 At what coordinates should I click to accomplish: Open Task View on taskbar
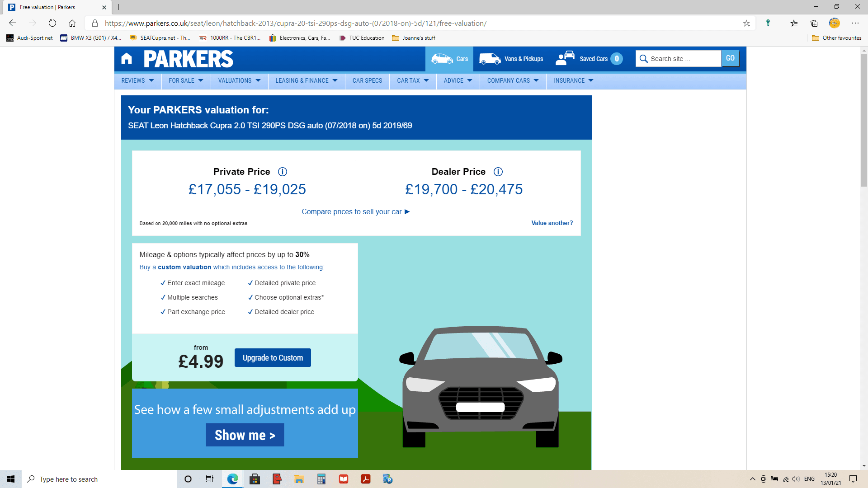click(210, 479)
